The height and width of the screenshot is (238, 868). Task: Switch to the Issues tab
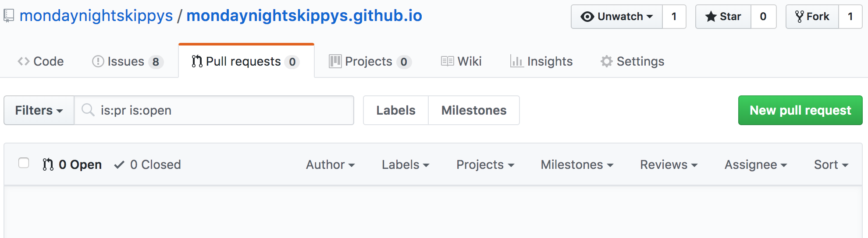click(128, 61)
